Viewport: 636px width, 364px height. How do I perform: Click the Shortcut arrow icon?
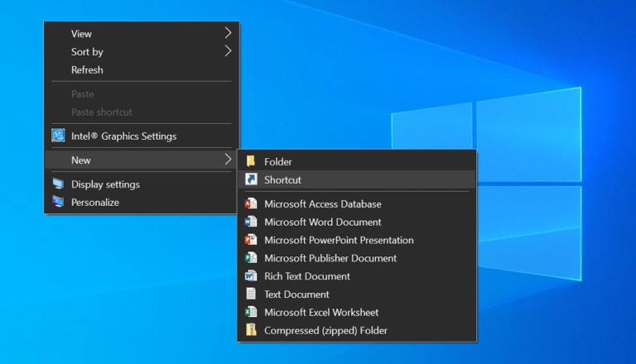[x=251, y=180]
